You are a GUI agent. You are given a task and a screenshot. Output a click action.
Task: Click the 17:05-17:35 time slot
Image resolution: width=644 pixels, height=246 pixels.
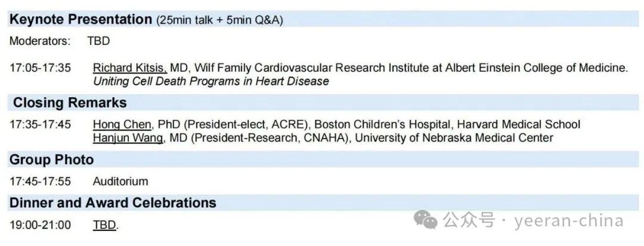point(40,68)
